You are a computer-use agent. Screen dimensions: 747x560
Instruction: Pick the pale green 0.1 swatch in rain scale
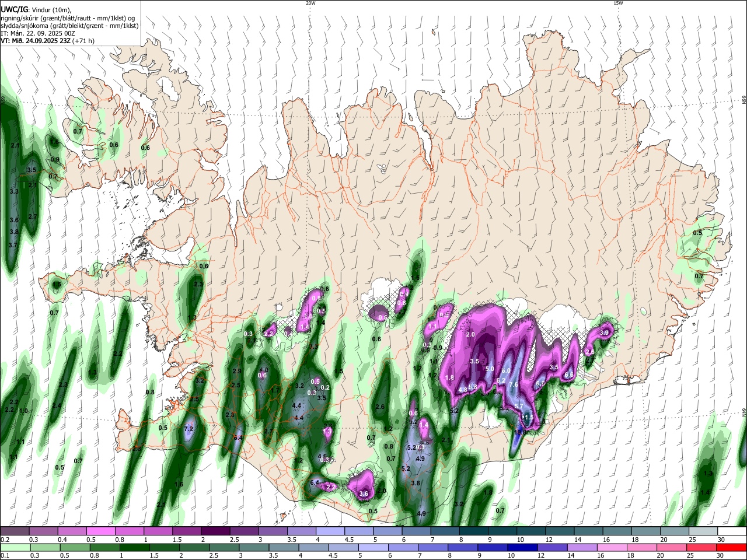(x=15, y=547)
